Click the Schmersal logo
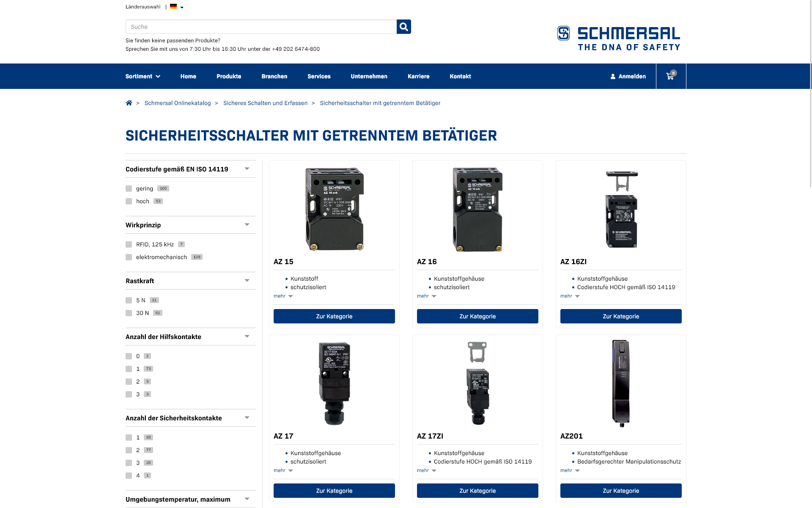This screenshot has width=812, height=508. click(x=618, y=39)
